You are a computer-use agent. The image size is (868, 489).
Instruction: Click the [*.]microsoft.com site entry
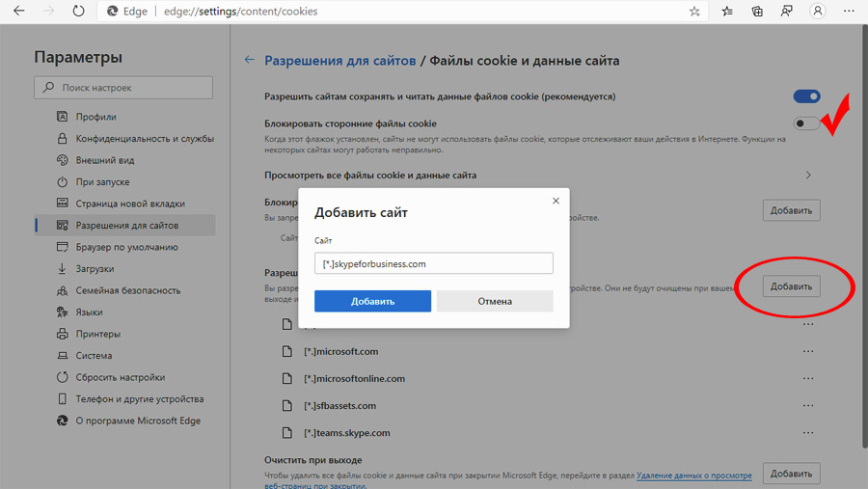click(341, 351)
